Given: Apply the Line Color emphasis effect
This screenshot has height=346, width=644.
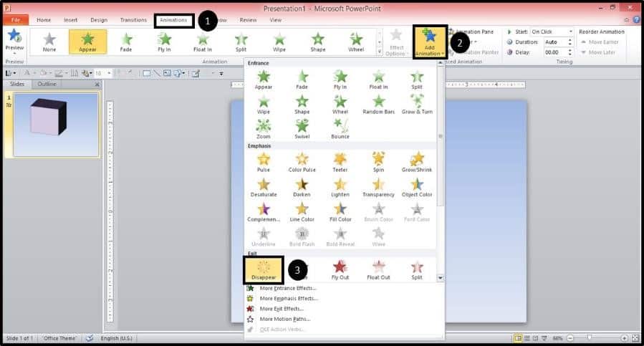Looking at the screenshot, I should pyautogui.click(x=302, y=212).
